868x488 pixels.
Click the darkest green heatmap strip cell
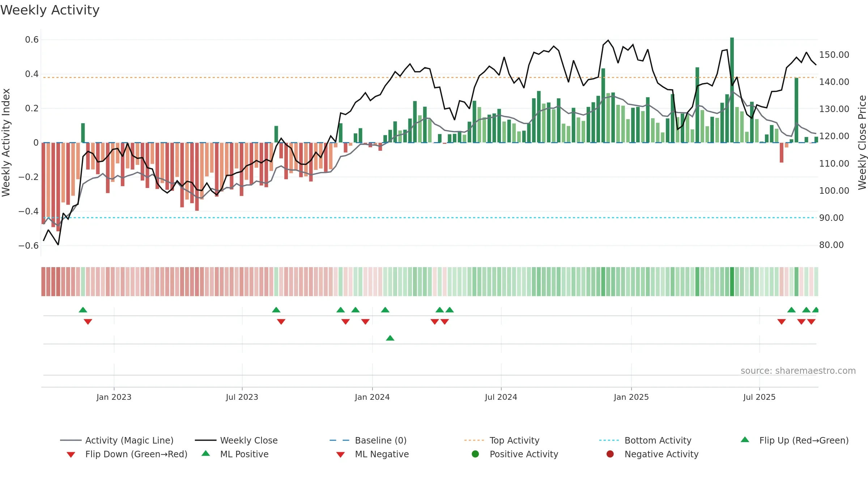pyautogui.click(x=732, y=282)
